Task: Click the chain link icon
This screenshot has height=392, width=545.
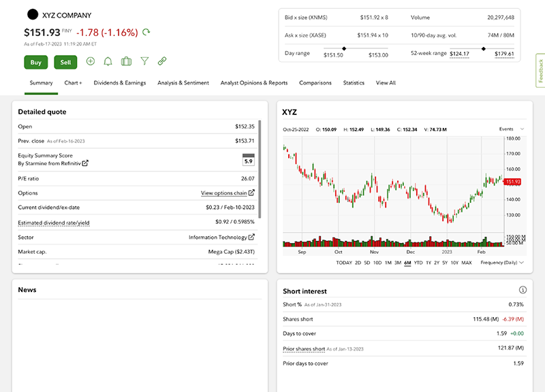Action: (x=162, y=61)
